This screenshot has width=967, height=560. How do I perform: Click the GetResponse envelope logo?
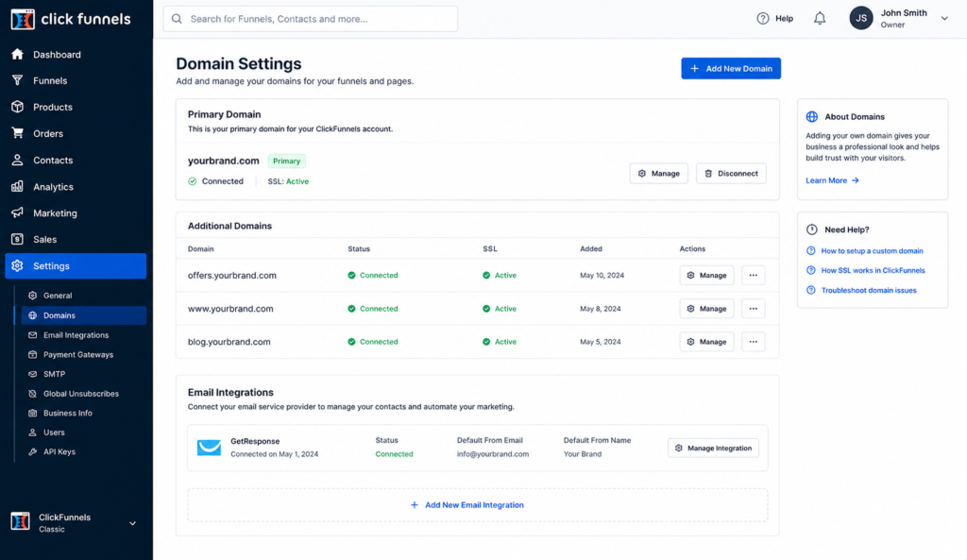tap(209, 448)
